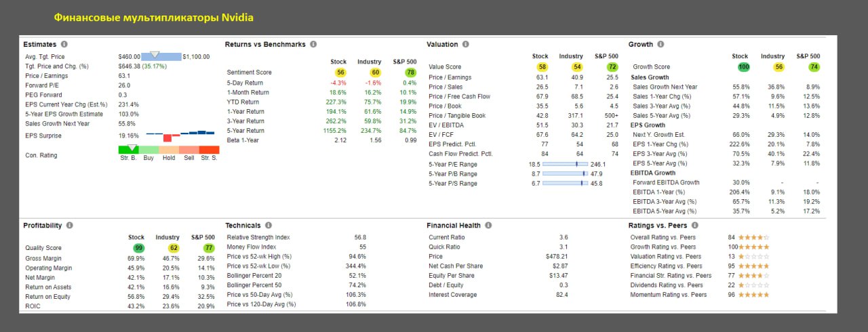
Task: Click the Price vs 52-wk Low (%) label
Action: (x=259, y=266)
